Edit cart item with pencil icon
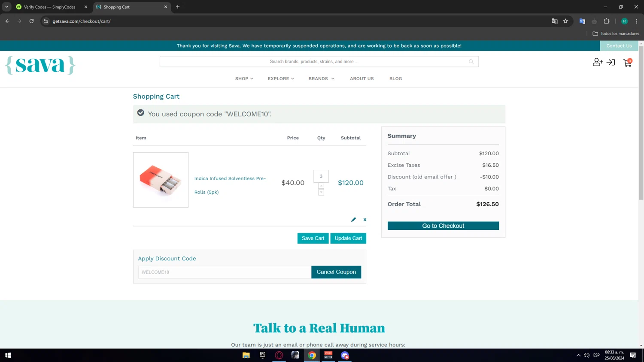 [x=353, y=220]
